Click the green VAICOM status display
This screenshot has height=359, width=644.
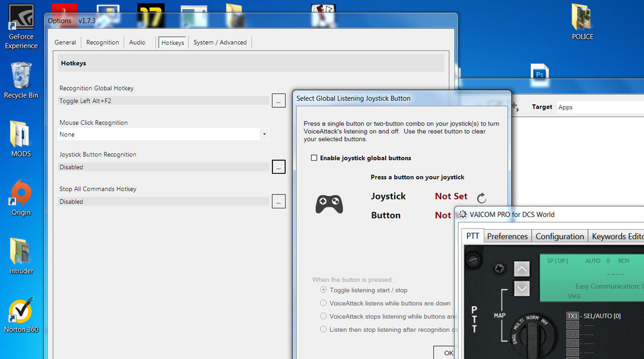(x=591, y=278)
